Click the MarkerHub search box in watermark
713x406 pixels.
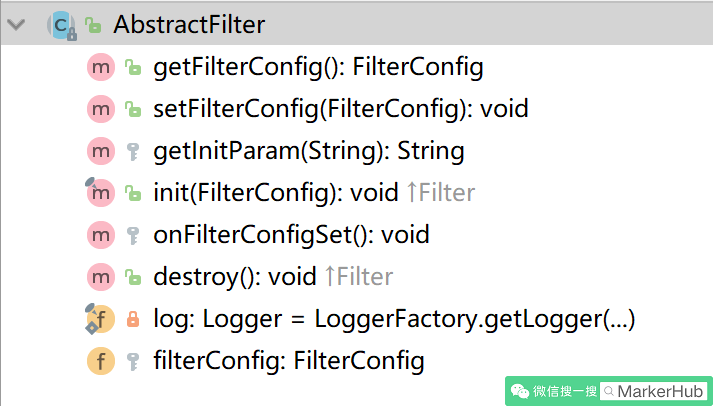pyautogui.click(x=653, y=391)
